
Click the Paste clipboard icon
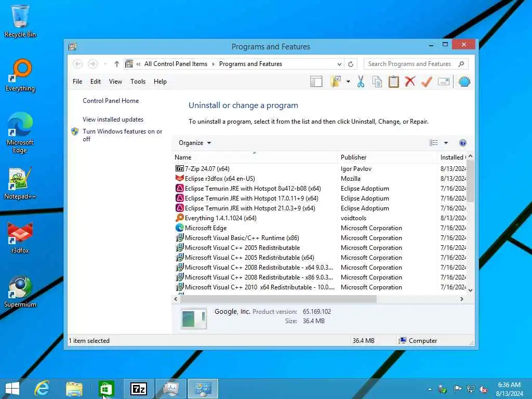point(394,82)
